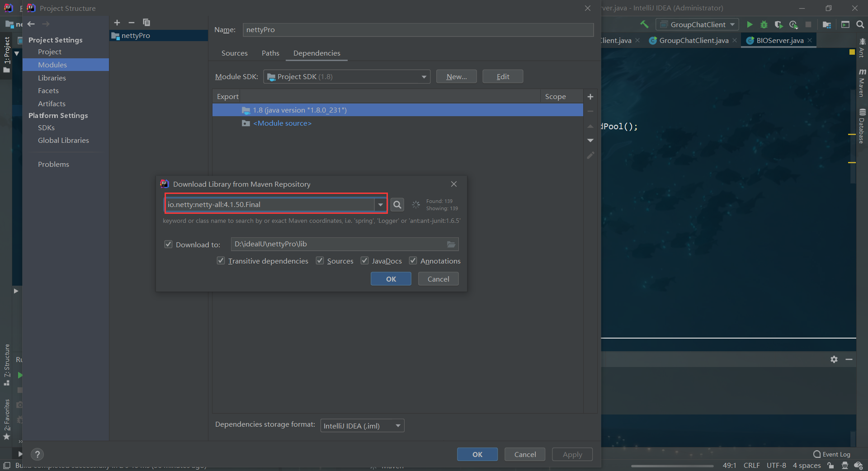The width and height of the screenshot is (868, 471).
Task: Click Cancel in the Maven download dialog
Action: (439, 279)
